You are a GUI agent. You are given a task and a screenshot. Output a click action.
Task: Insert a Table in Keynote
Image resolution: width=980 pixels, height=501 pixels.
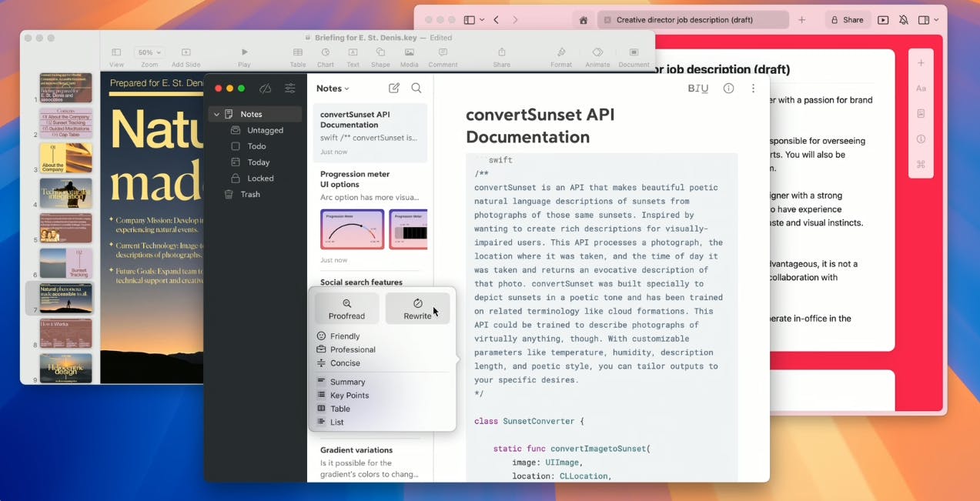click(298, 57)
